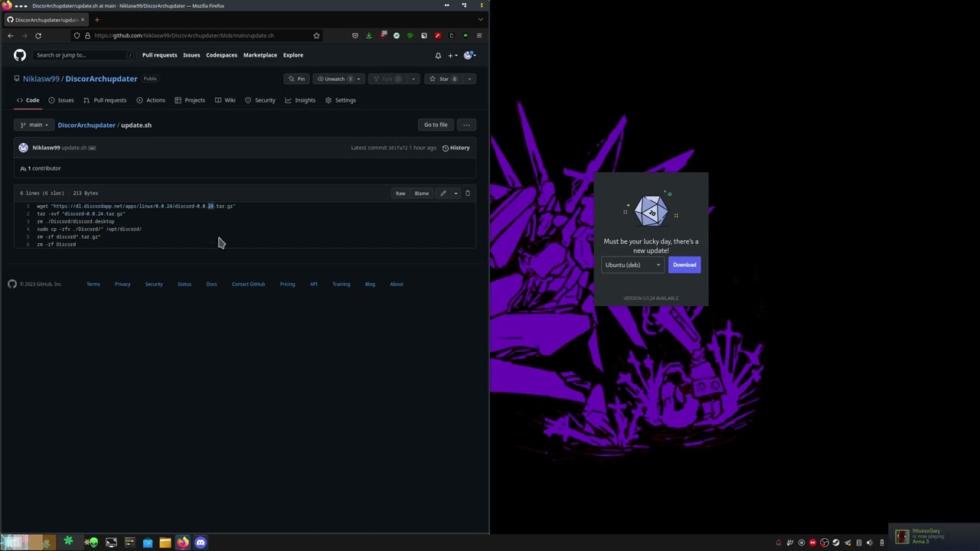Screen dimensions: 980x551
Task: Expand the commit message ellipsis
Action: 92,148
